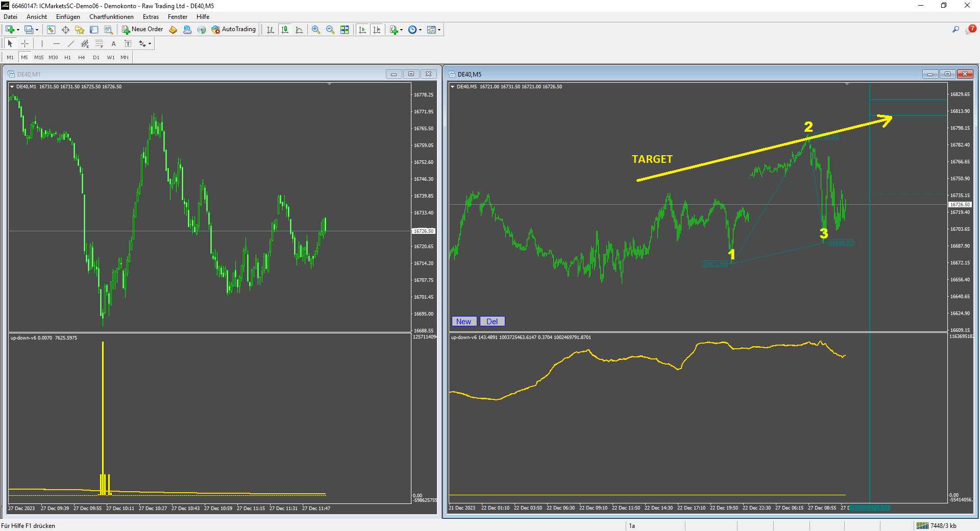Zoom in on the chart
Image resolution: width=980 pixels, height=531 pixels.
(x=316, y=30)
